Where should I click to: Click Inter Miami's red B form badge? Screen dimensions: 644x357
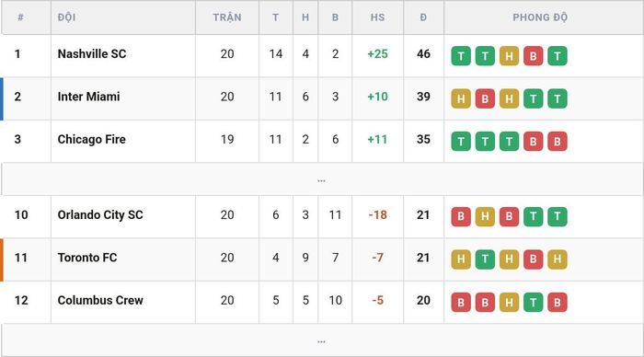485,98
